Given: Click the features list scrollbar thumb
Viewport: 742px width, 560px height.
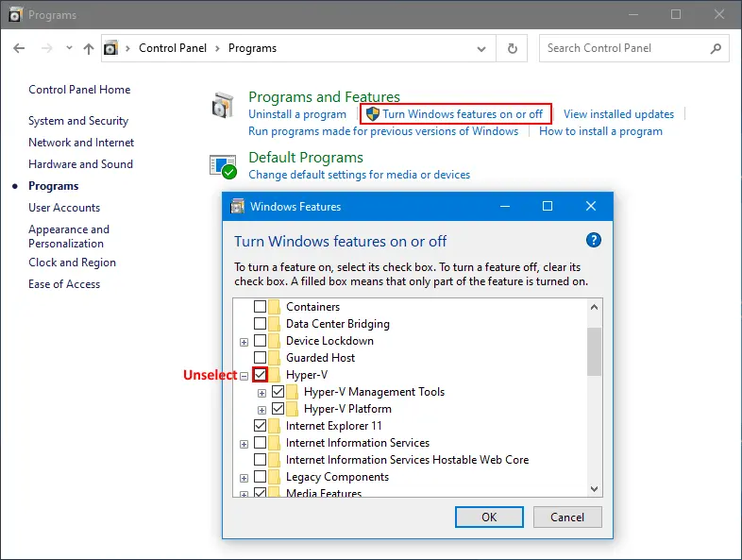Looking at the screenshot, I should pos(595,351).
